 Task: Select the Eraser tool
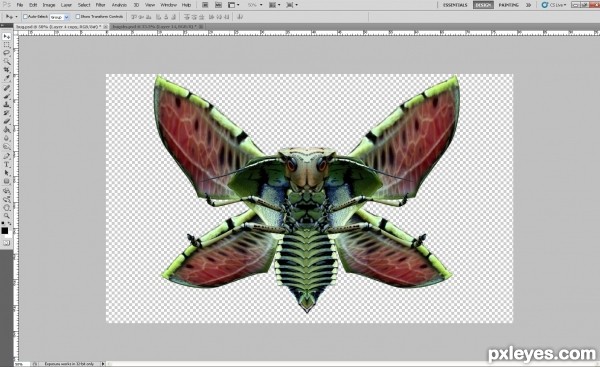pyautogui.click(x=7, y=121)
